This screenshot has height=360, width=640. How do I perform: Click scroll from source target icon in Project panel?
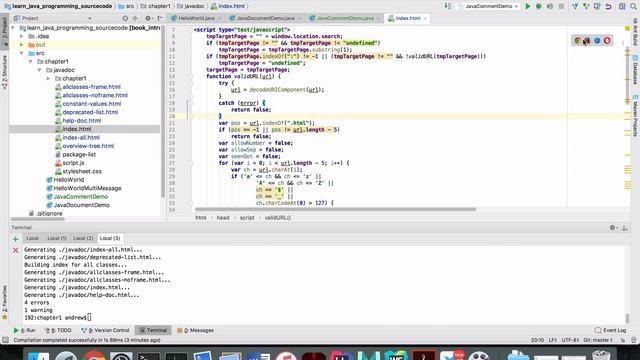pos(125,18)
